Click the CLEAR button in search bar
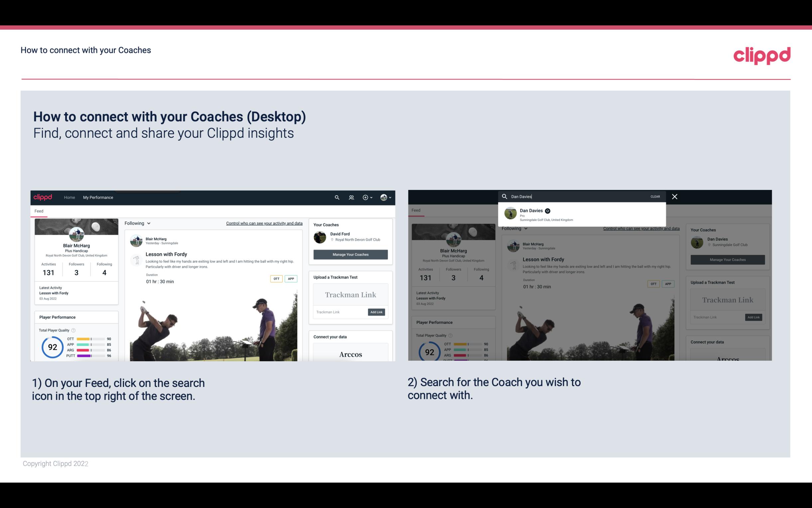This screenshot has height=508, width=812. pos(655,196)
